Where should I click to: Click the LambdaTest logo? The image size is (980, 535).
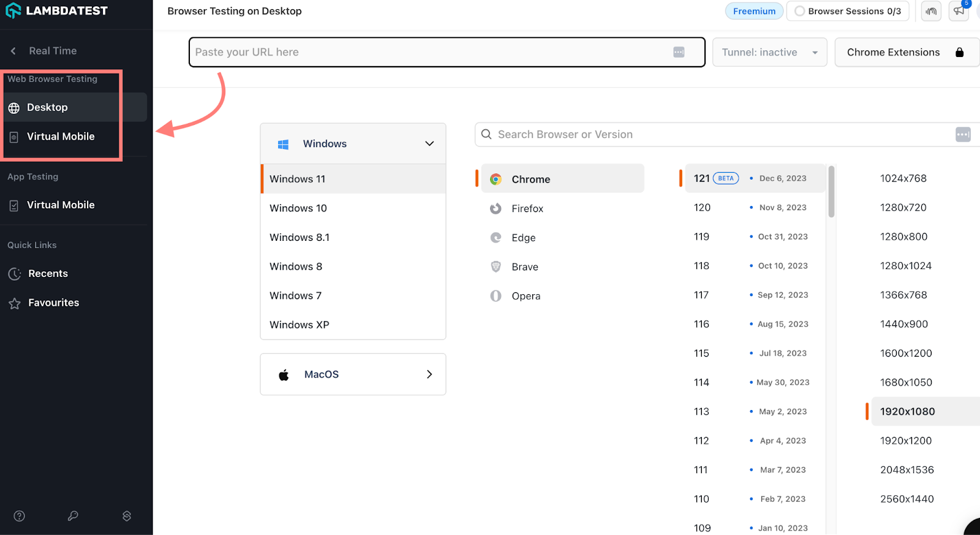coord(56,11)
